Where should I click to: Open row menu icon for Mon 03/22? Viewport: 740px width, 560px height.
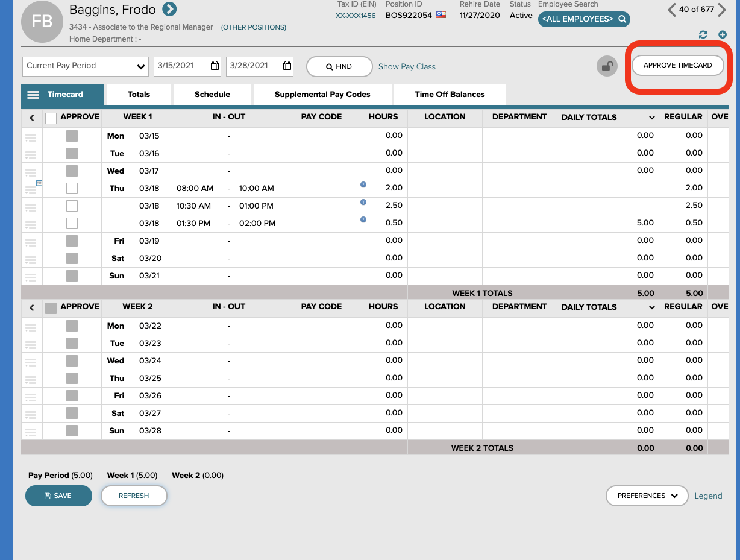(31, 327)
